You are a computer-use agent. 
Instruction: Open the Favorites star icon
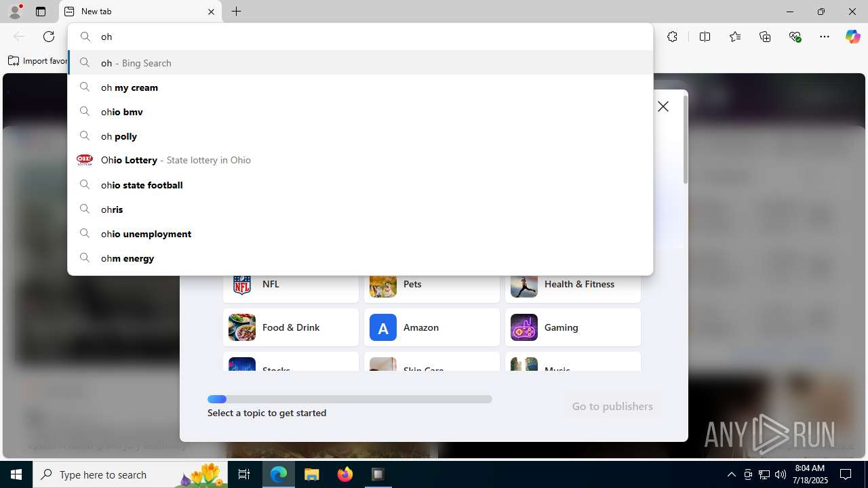tap(735, 37)
